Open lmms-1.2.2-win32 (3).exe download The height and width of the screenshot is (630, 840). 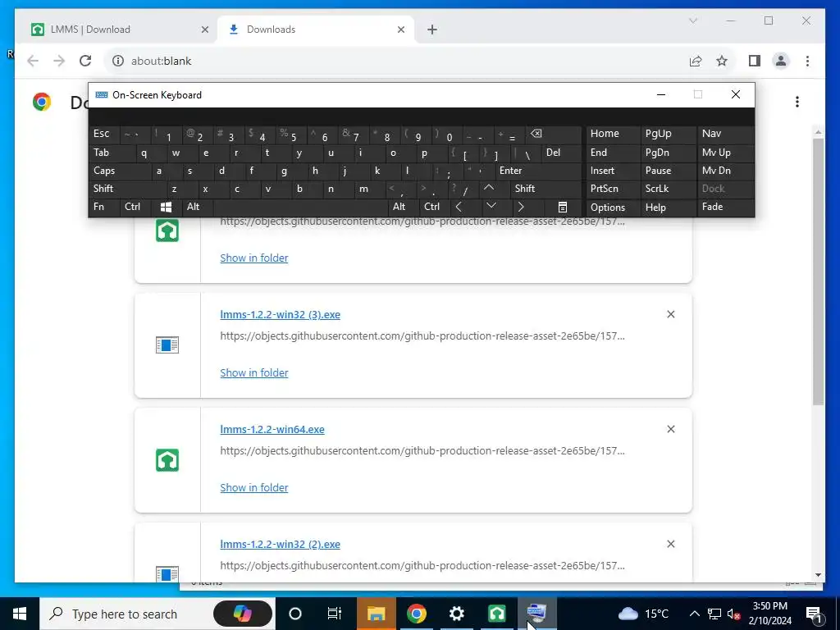pyautogui.click(x=281, y=314)
